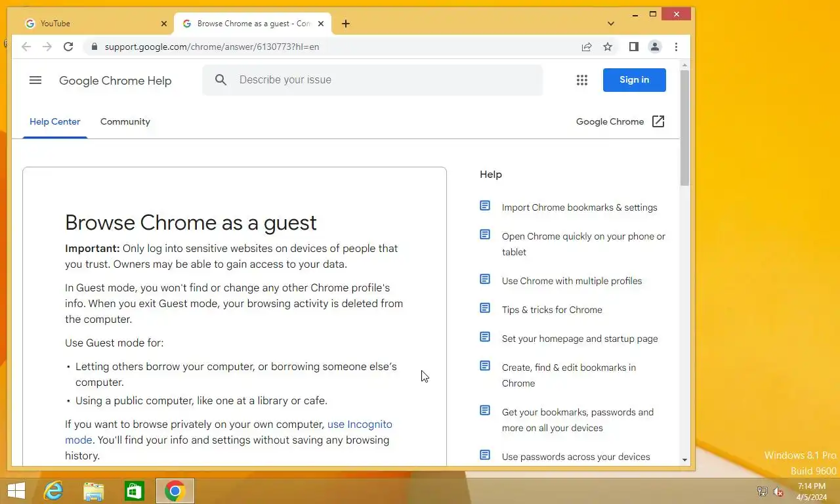Click the network tray icon
Viewport: 840px width, 504px height.
763,492
